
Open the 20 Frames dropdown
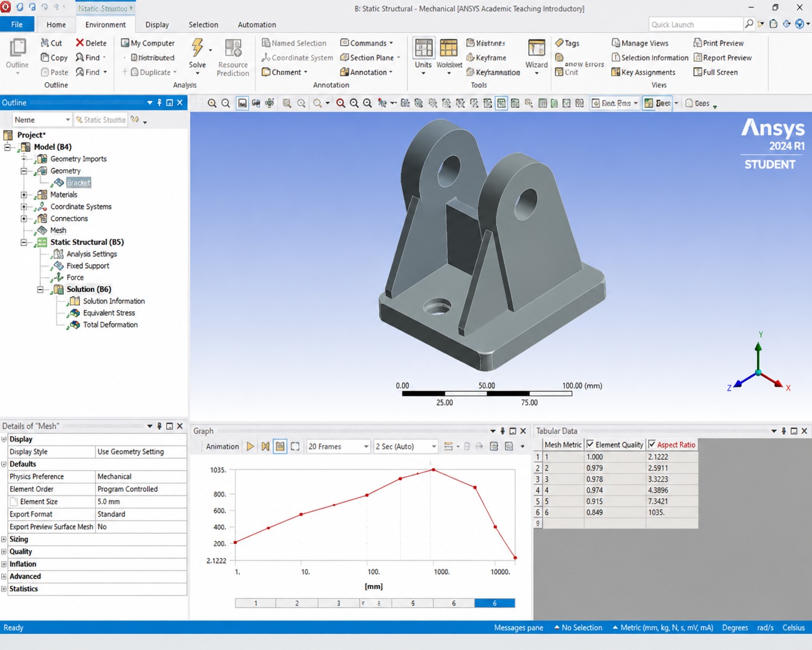(x=338, y=446)
